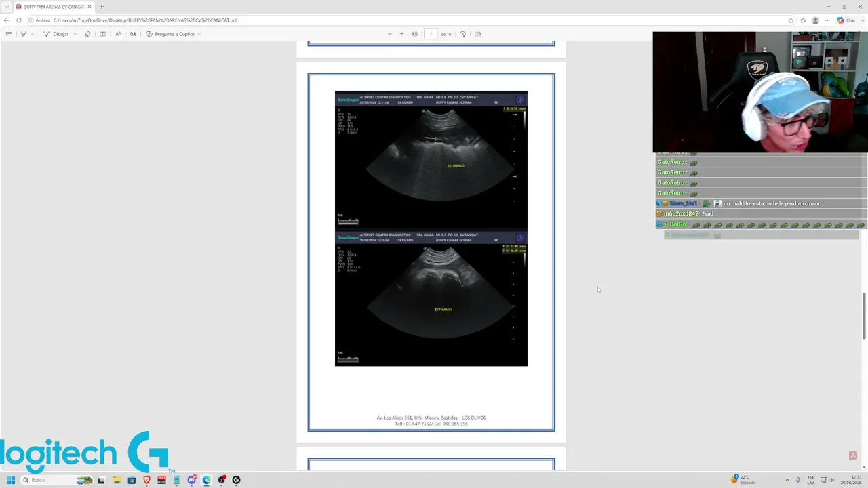Switch to Microsoft Edge taskbar icon

tap(206, 480)
